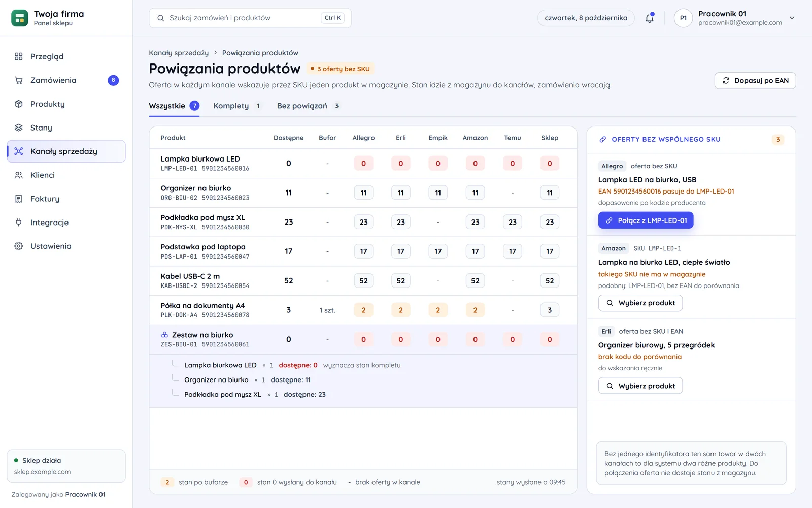Click the Allegro column header
The width and height of the screenshot is (812, 508).
pos(363,138)
